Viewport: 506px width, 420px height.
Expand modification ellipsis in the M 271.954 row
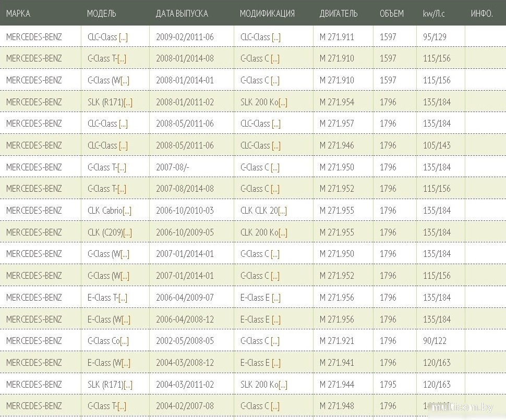[x=283, y=103]
